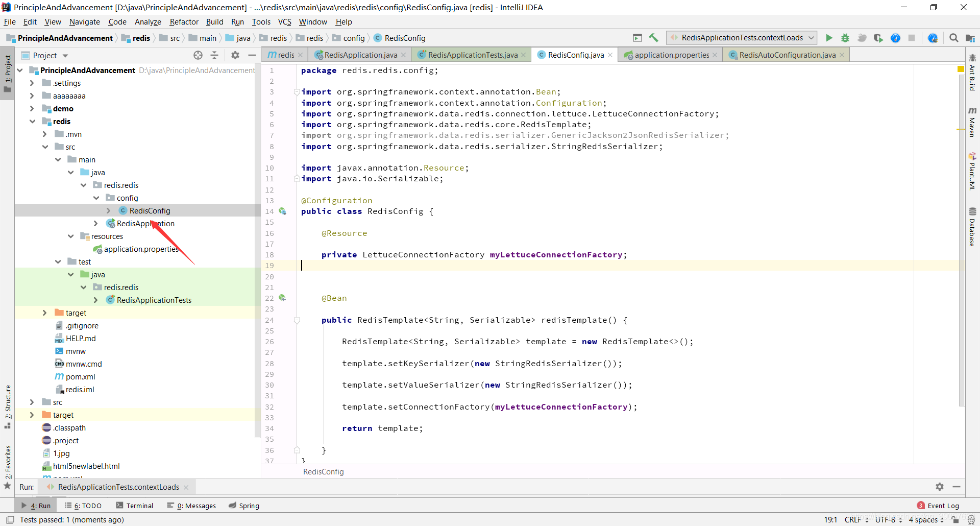Screen dimensions: 980x526
Task: Open Project Structure icon in toolbar
Action: pyautogui.click(x=970, y=38)
